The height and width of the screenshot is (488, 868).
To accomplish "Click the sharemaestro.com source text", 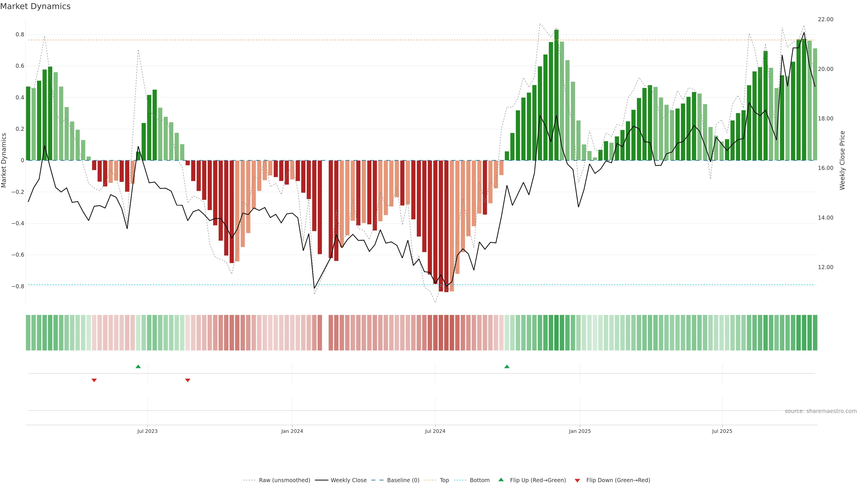I will point(821,411).
